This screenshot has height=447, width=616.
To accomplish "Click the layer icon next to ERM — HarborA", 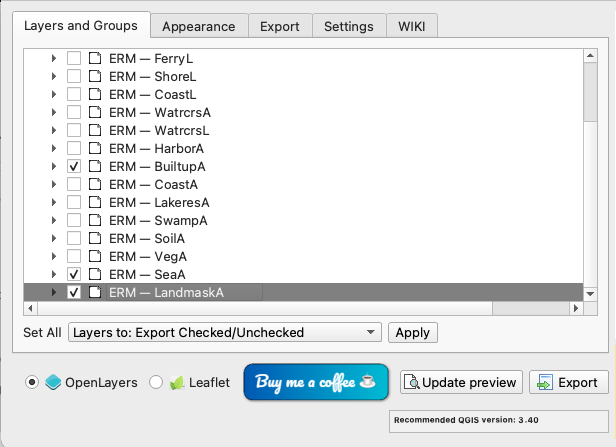I will click(95, 148).
